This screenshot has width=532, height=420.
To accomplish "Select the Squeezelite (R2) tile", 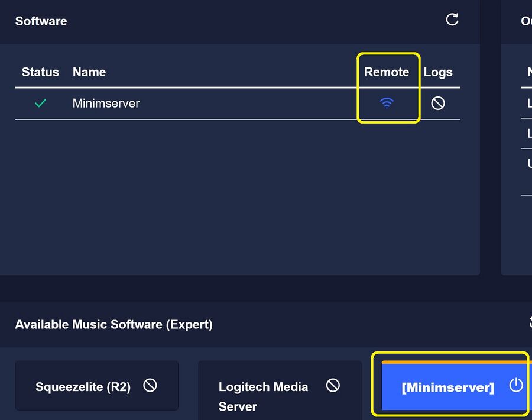I will 97,386.
